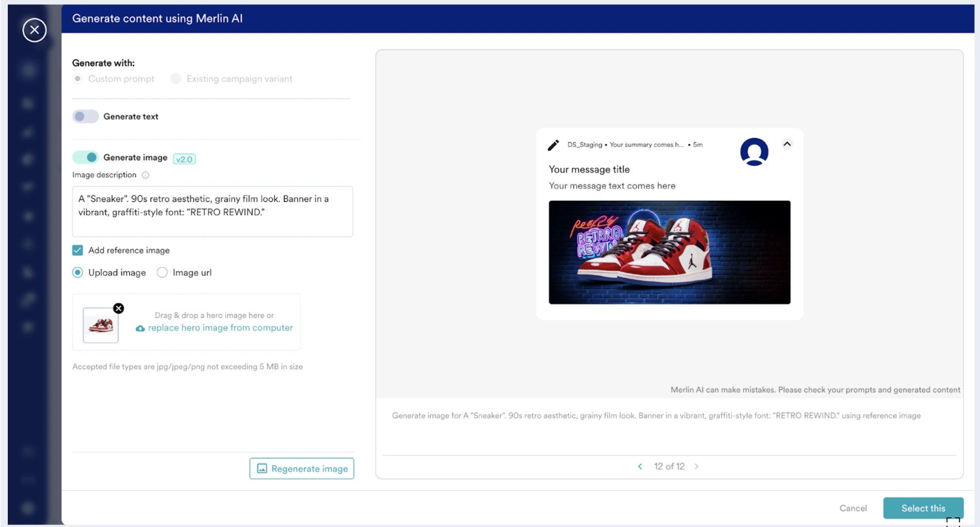Close the Merlin AI dialog with X icon
The height and width of the screenshot is (527, 980).
click(x=34, y=30)
